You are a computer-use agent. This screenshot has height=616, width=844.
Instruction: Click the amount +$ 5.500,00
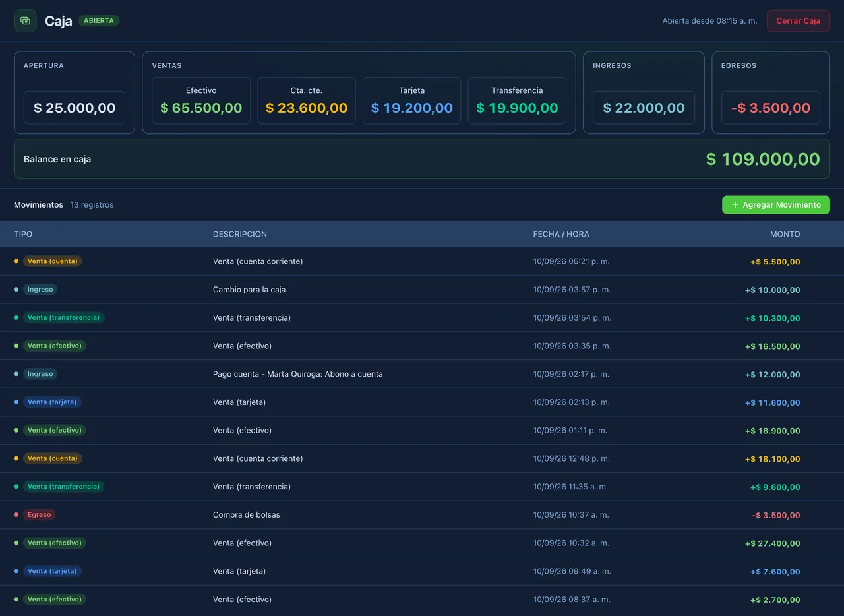(x=775, y=262)
